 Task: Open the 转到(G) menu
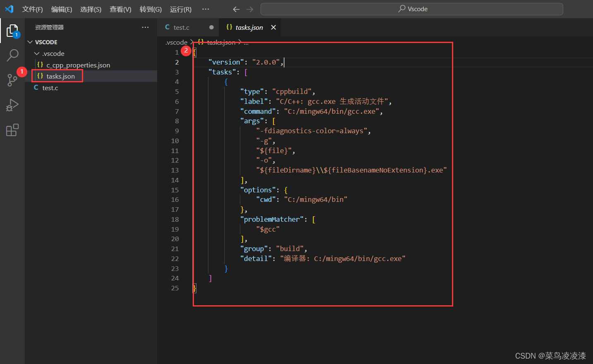coord(151,9)
